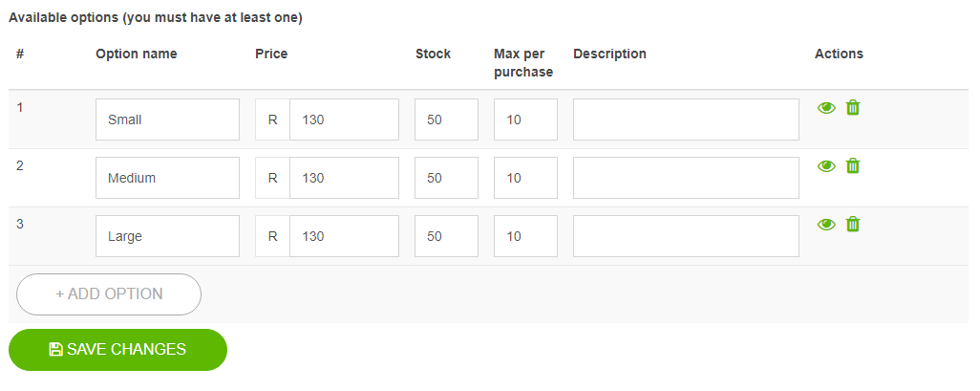The height and width of the screenshot is (391, 980).
Task: Focus the price field for Large
Action: [344, 236]
